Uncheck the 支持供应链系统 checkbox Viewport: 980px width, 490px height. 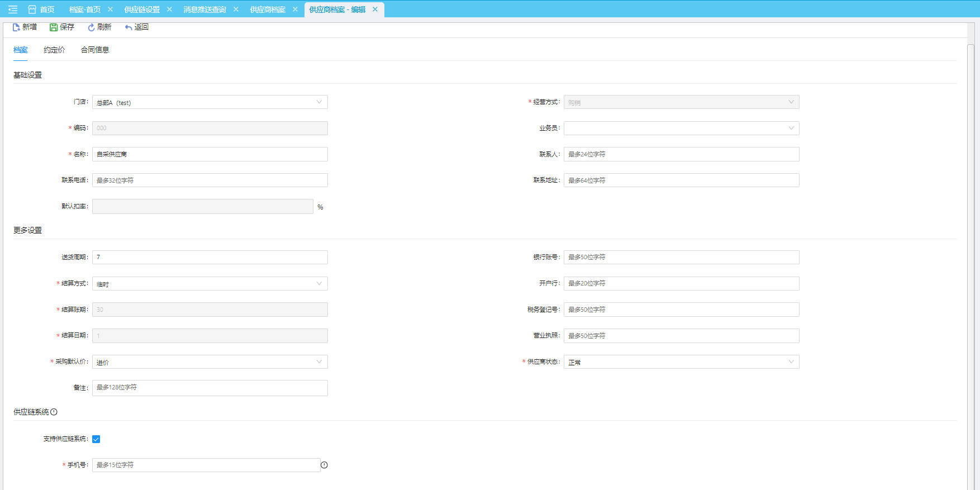click(96, 439)
